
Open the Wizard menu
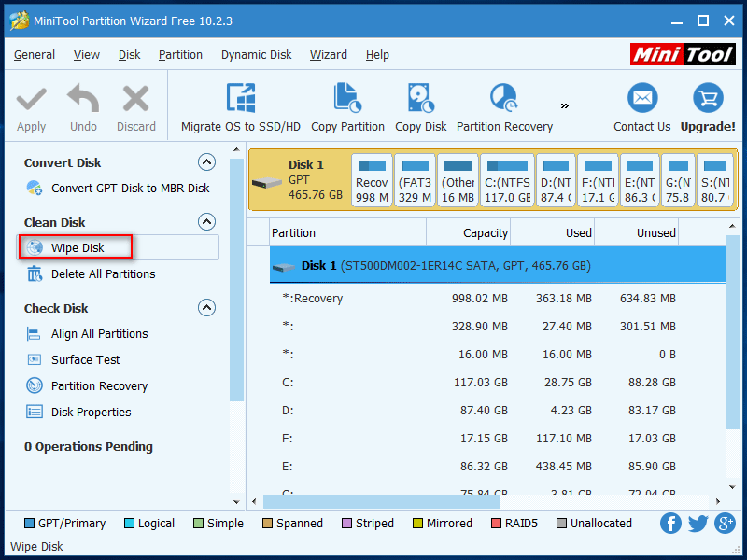click(x=329, y=55)
